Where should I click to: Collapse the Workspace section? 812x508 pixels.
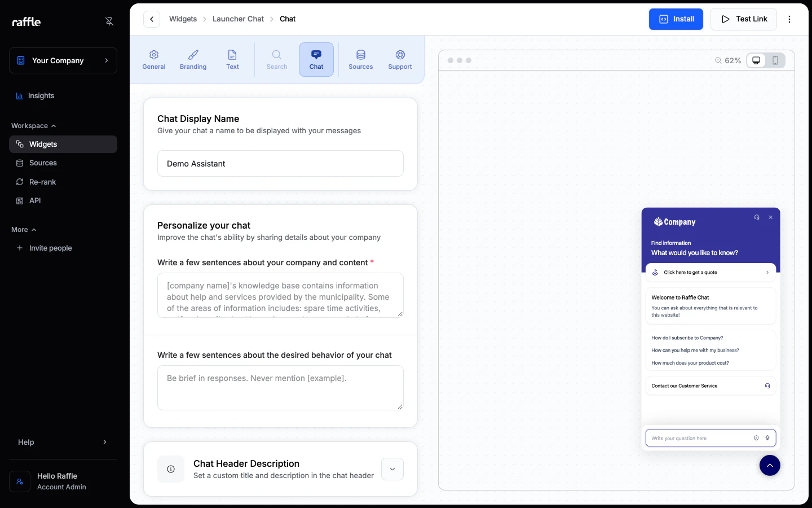click(x=34, y=126)
